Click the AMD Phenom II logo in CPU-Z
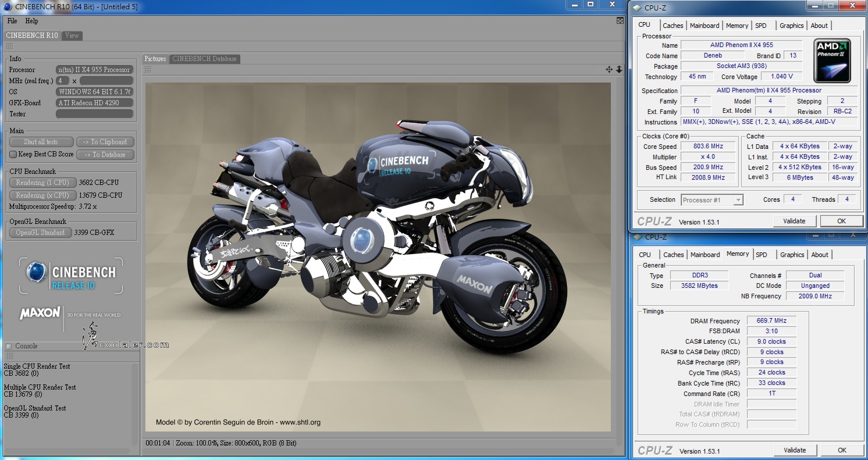Viewport: 868px width, 460px height. tap(832, 60)
